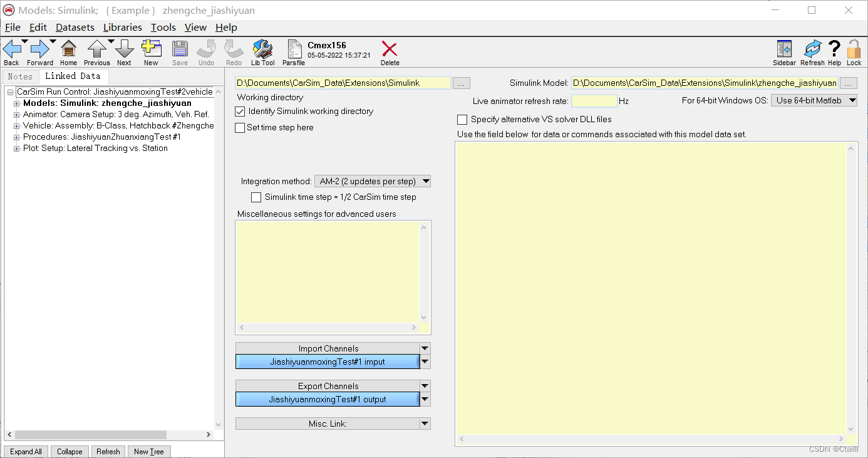Viewport: 868px width, 458px height.
Task: Open the Back history dropdown arrow
Action: (x=24, y=41)
